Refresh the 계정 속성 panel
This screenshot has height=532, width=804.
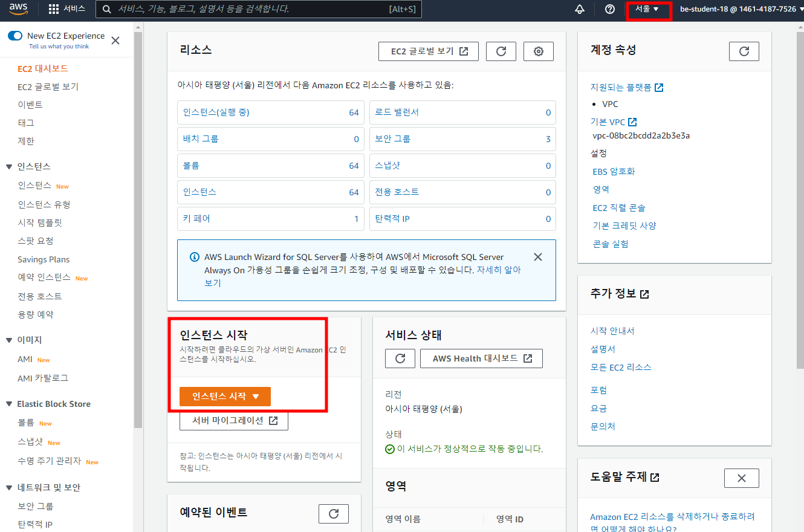[x=744, y=51]
